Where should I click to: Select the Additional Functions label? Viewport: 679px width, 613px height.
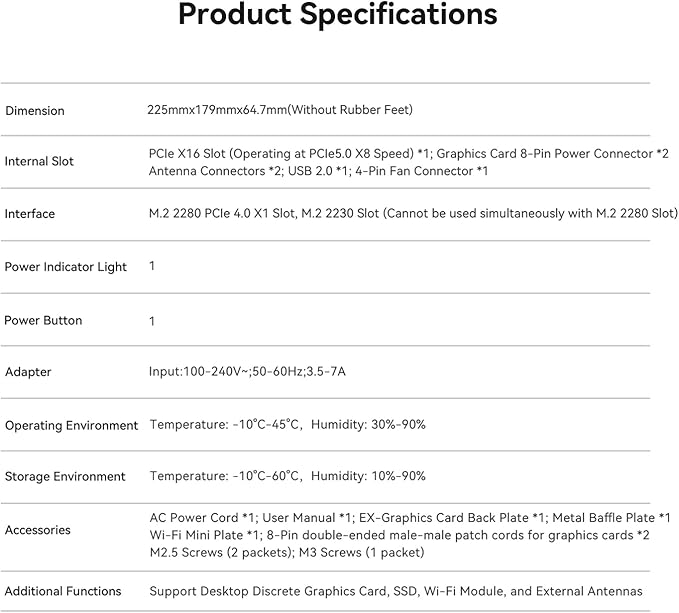[63, 591]
